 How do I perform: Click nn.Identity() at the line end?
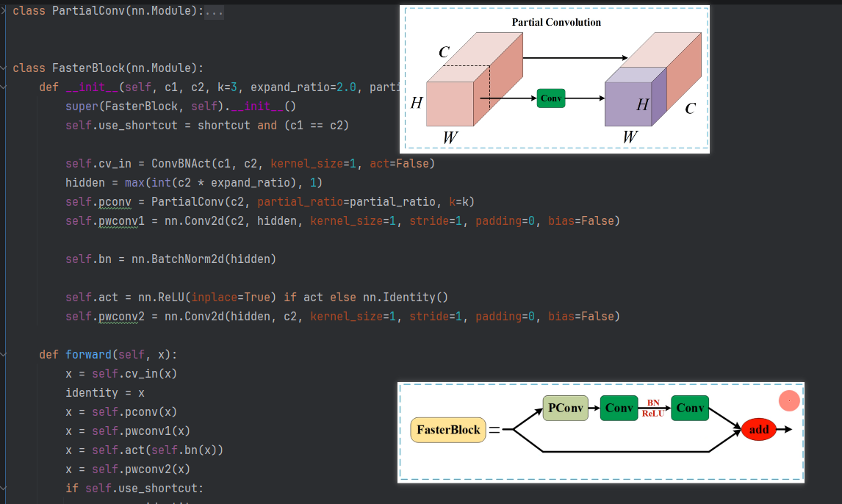pyautogui.click(x=406, y=298)
